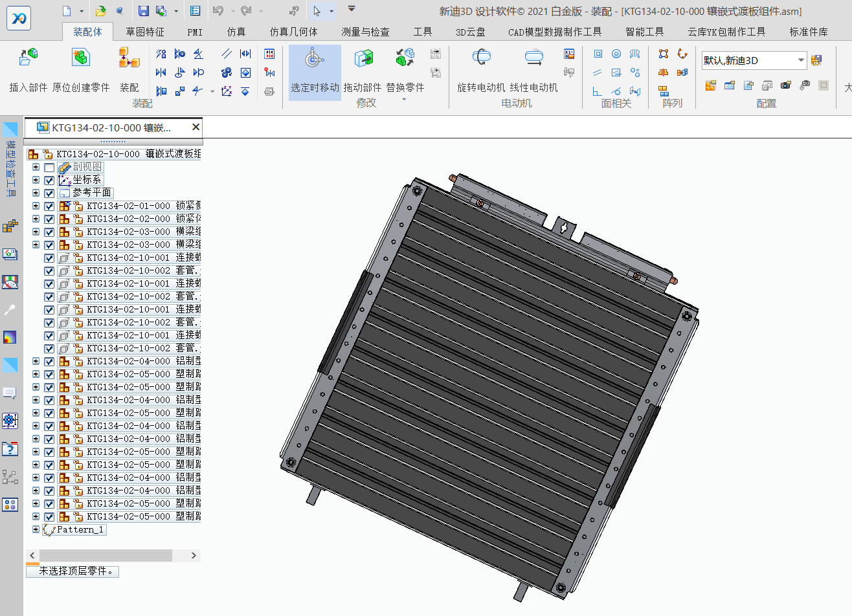Close the KTG134-02-10-000 document tab
852x616 pixels.
point(196,127)
